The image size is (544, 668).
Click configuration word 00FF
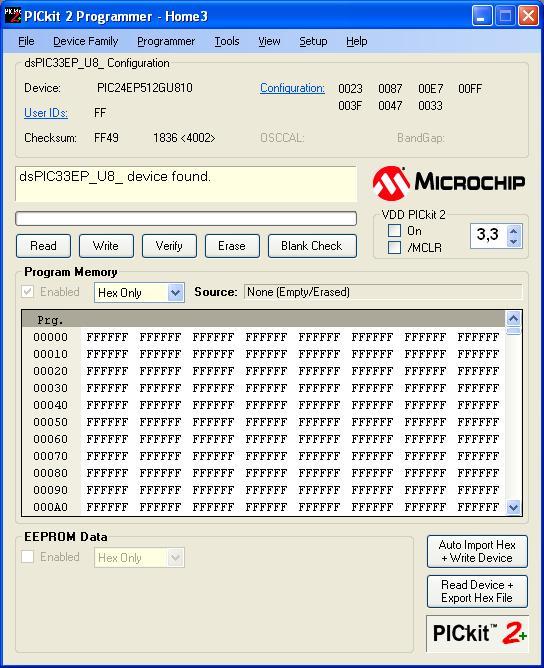click(470, 89)
